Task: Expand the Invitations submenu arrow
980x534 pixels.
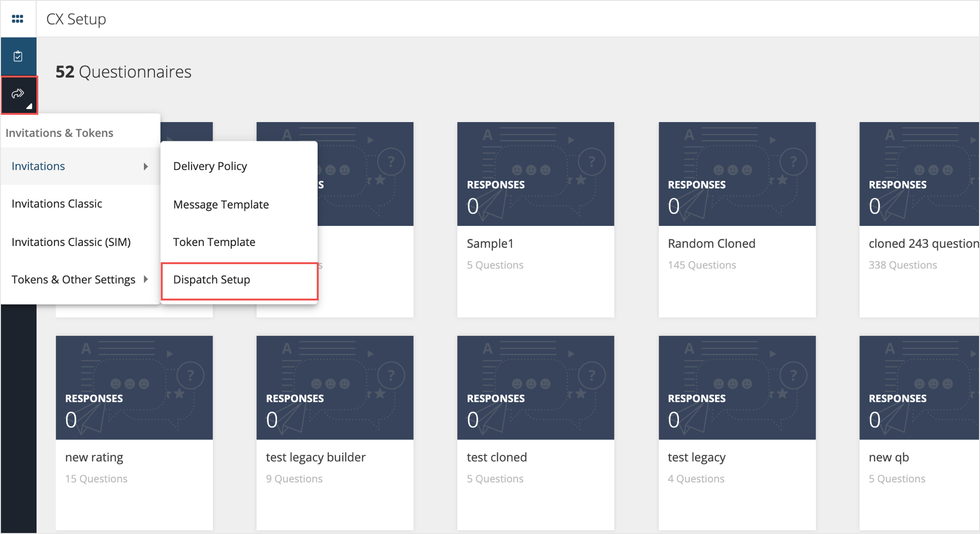Action: tap(145, 166)
